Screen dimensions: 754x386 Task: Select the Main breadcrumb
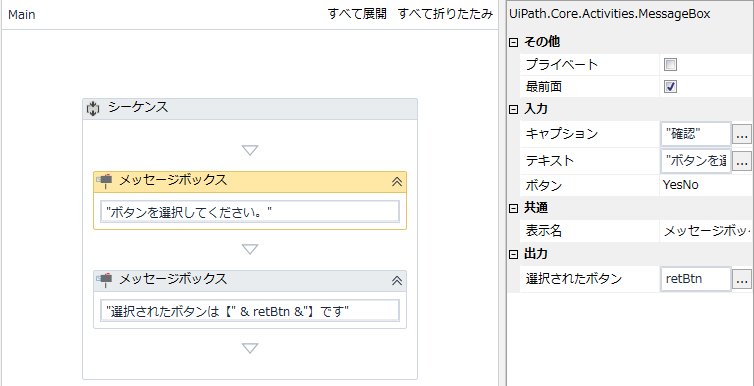(22, 15)
